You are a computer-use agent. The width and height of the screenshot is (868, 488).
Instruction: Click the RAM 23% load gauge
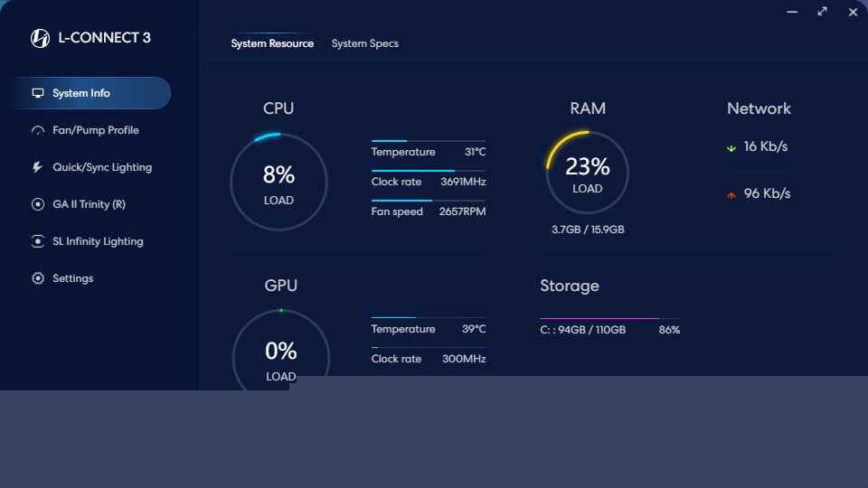[x=588, y=172]
